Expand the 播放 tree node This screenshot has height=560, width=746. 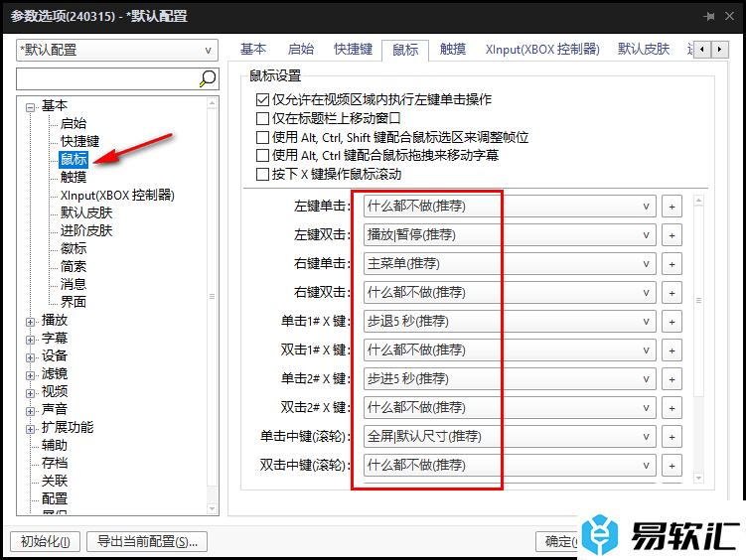(31, 321)
